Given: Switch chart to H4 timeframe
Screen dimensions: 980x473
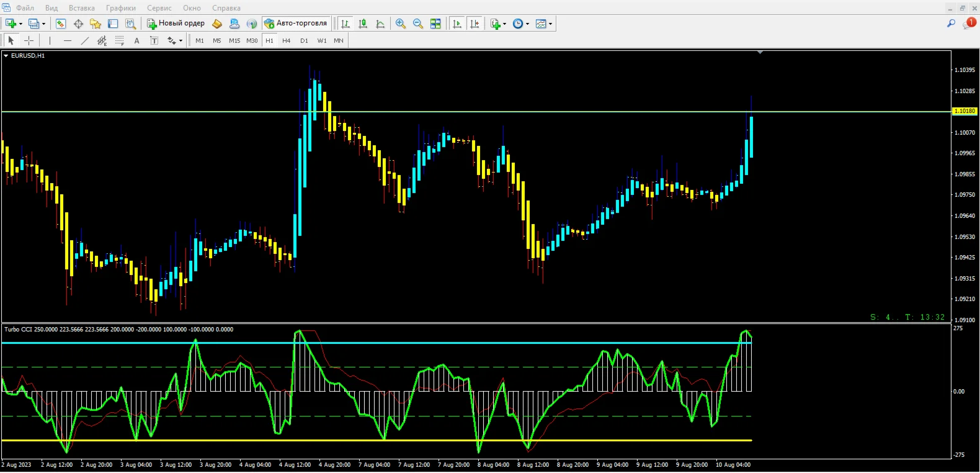Looking at the screenshot, I should (287, 40).
